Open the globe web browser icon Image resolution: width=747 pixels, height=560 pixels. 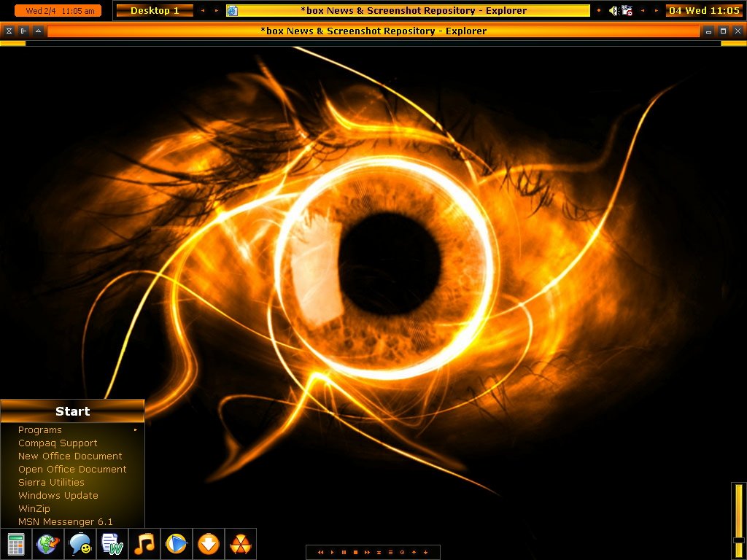click(47, 544)
